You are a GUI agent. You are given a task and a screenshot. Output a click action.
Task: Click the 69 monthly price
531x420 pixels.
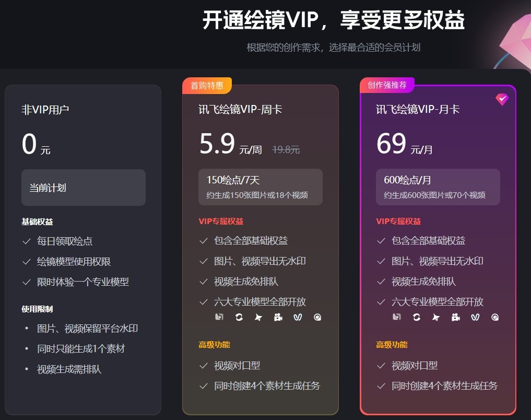391,144
